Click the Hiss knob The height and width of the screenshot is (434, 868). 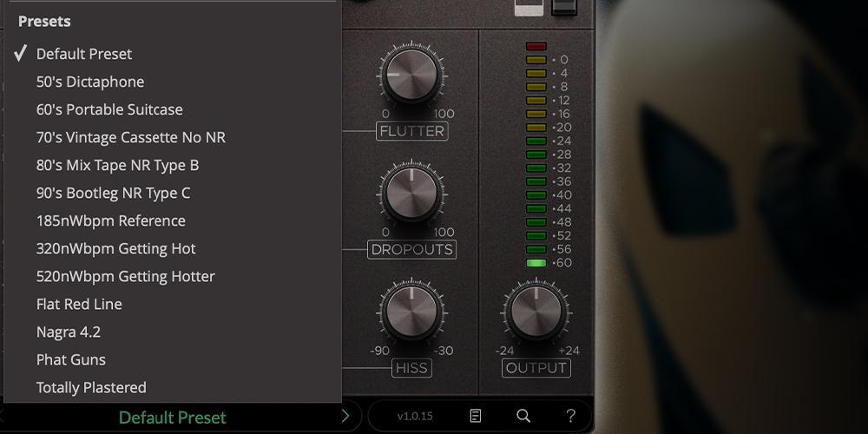(411, 312)
